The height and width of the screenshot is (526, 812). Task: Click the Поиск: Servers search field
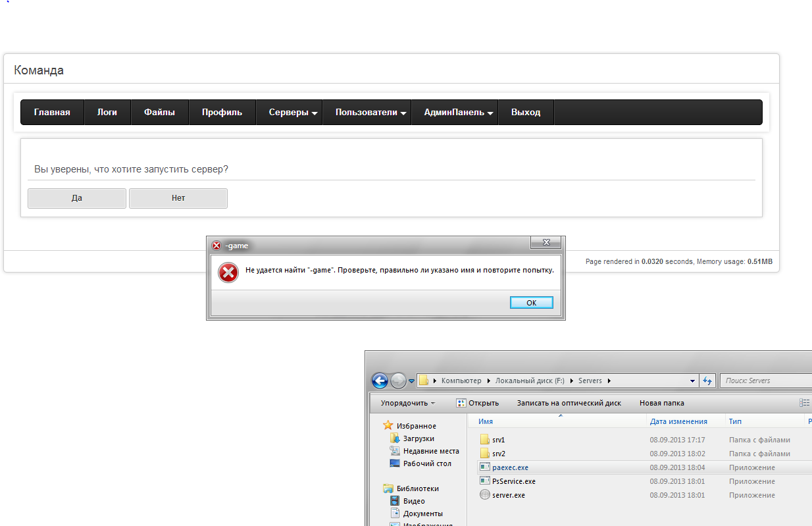767,381
